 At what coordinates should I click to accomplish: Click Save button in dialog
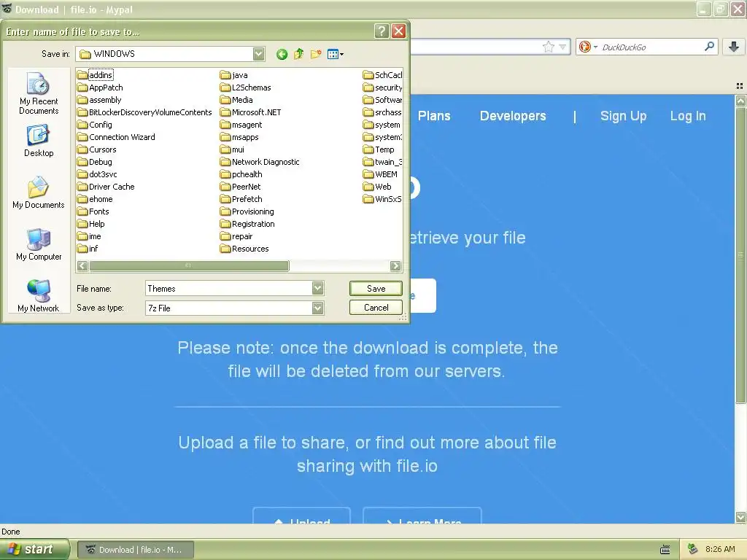pos(376,288)
